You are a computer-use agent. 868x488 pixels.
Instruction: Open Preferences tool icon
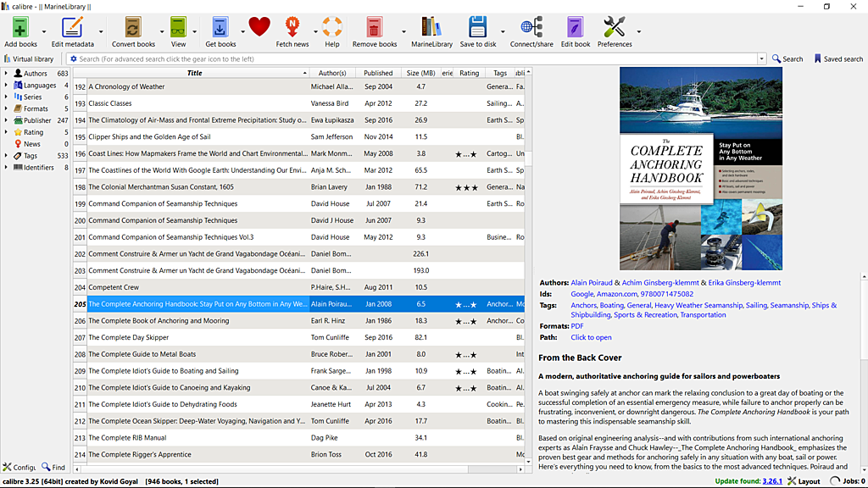point(615,27)
